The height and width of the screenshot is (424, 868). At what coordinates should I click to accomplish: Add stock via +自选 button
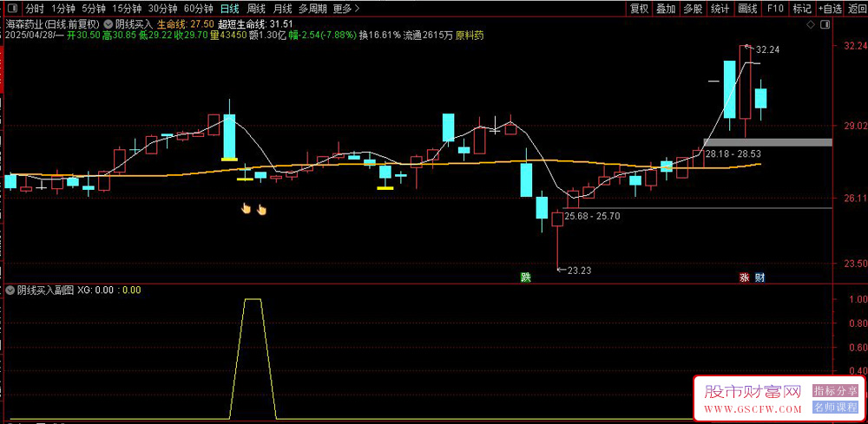(830, 9)
